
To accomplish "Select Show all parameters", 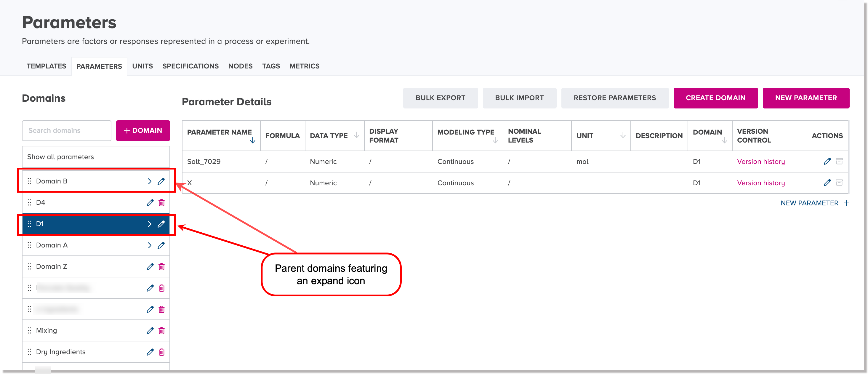I will [x=96, y=157].
